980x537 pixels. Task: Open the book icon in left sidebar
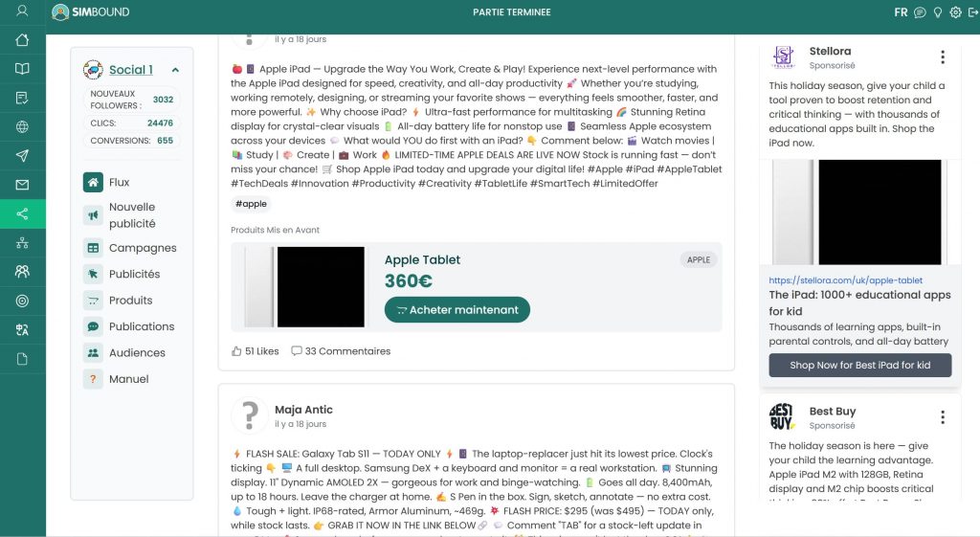pos(23,69)
